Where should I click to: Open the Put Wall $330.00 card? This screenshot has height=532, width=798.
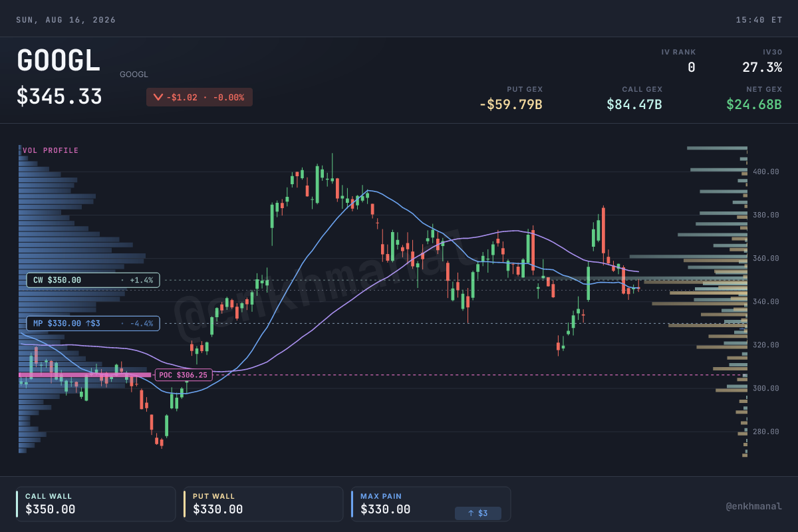263,504
